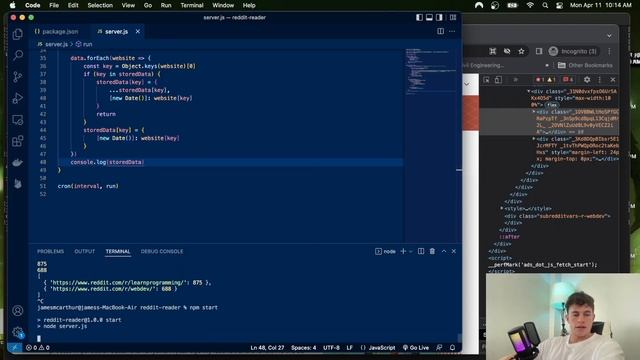Viewport: 640px width, 360px height.
Task: Open the Terminal menu in the menu bar
Action: click(x=192, y=5)
